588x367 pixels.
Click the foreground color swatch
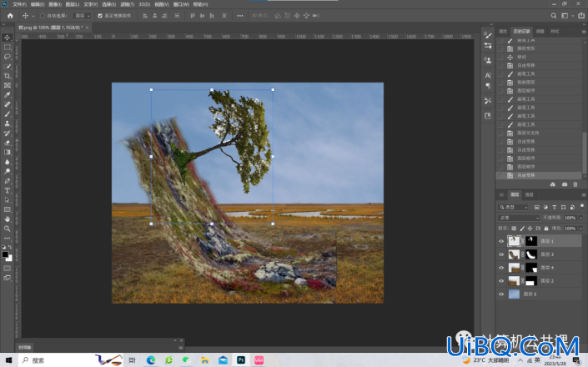coord(5,255)
